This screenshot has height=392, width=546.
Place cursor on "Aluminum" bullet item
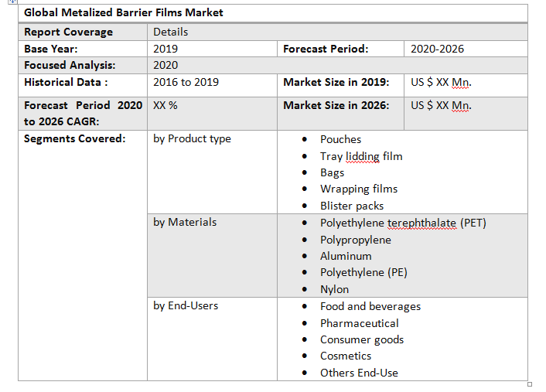pos(346,256)
